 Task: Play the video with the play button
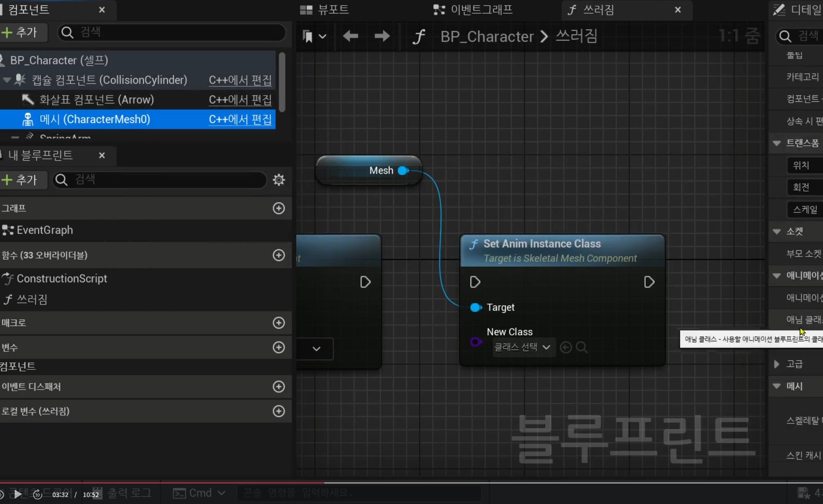tap(18, 494)
